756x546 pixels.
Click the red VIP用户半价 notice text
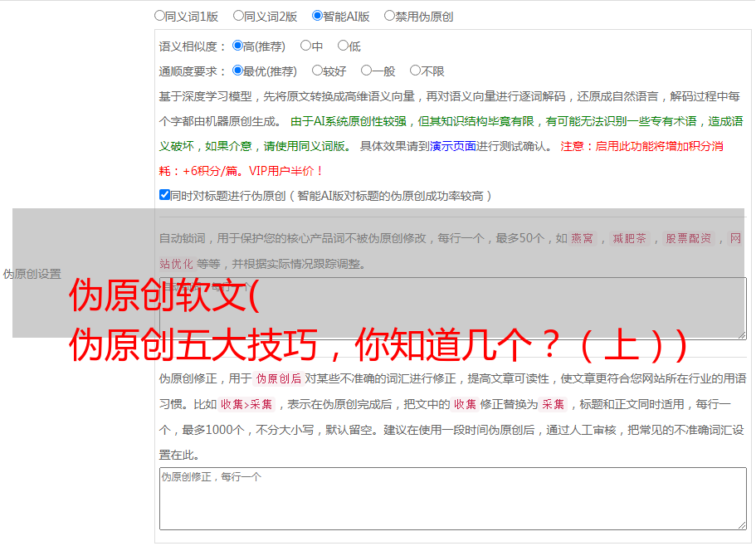coord(285,171)
